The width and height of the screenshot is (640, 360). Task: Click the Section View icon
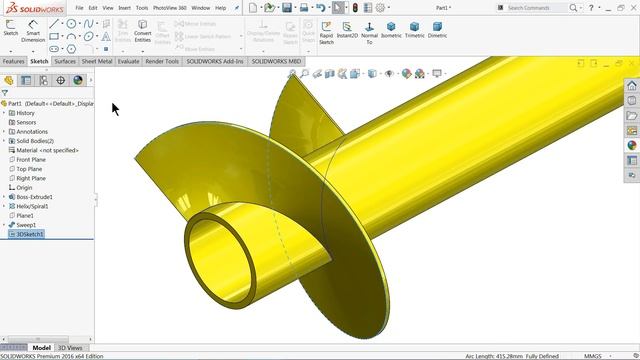(330, 73)
